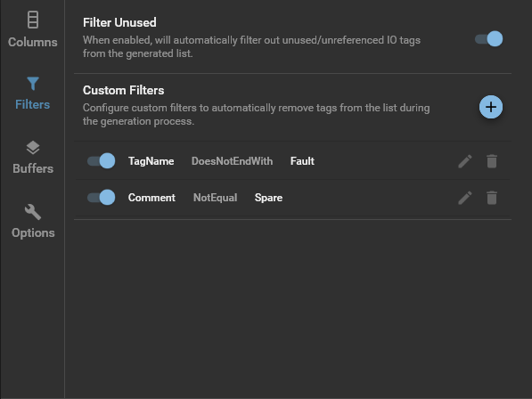Go to the Buffers tab label
This screenshot has height=399, width=532.
point(33,168)
